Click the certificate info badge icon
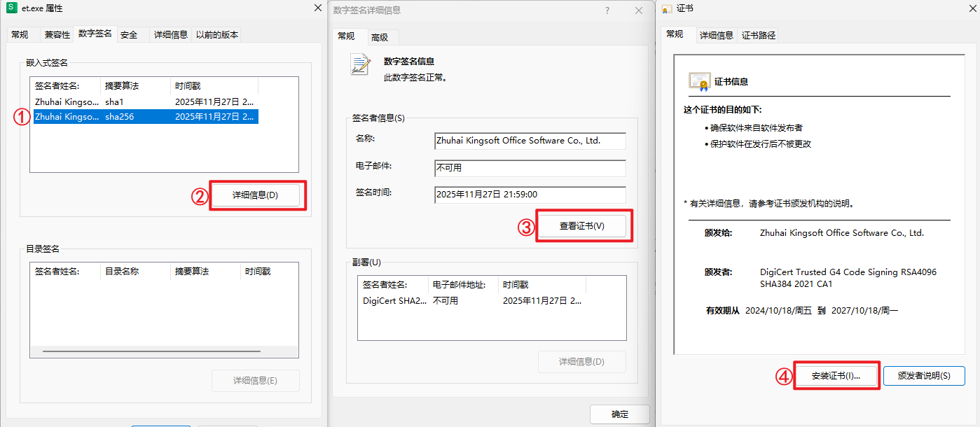Viewport: 980px width, 427px height. (x=699, y=82)
